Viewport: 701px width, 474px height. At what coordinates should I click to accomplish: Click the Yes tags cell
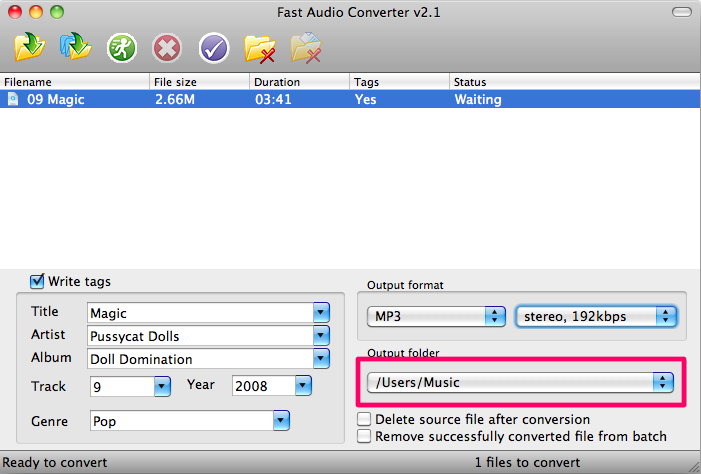[365, 99]
